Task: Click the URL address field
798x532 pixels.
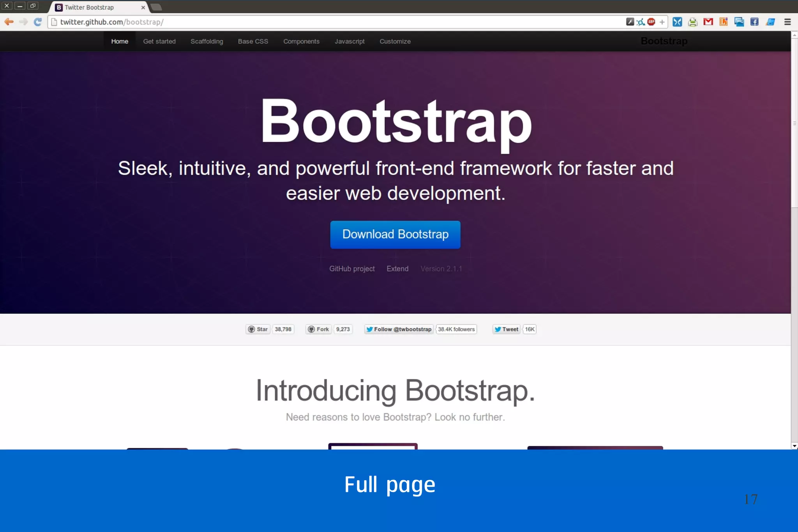Action: tap(312, 22)
